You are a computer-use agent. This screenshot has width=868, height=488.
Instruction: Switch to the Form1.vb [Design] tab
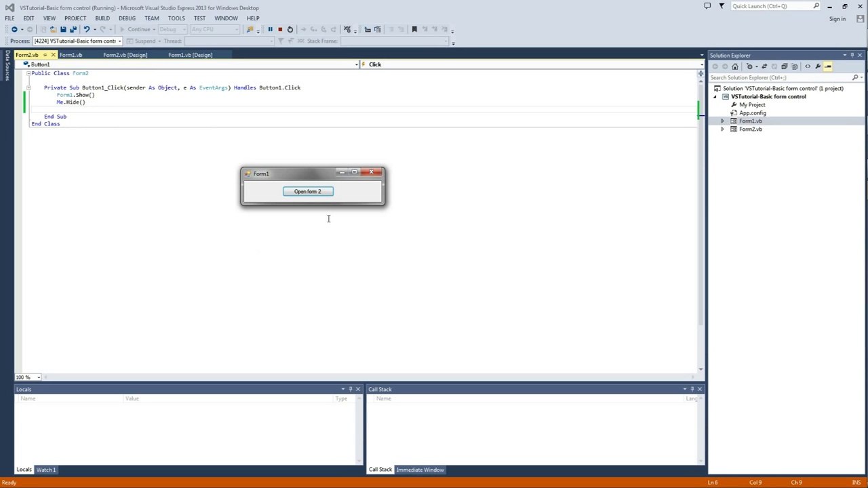pos(190,55)
